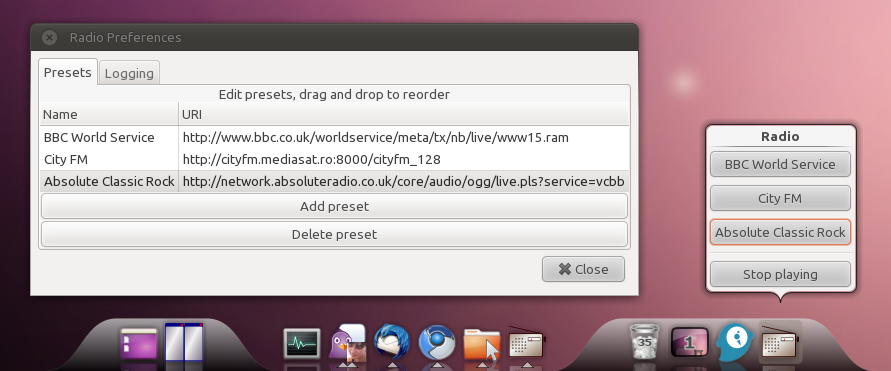Select Absolute Classic Rock in Radio popup

click(x=780, y=232)
